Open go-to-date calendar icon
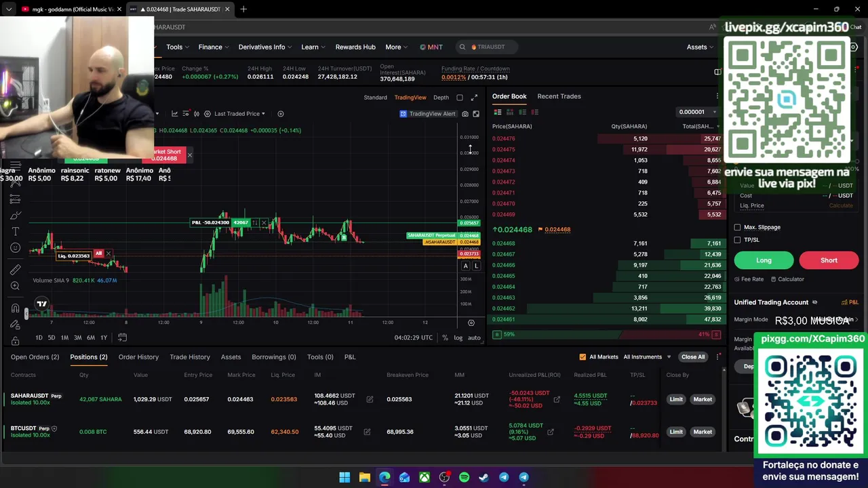Screen dimensions: 868x488 (122, 338)
